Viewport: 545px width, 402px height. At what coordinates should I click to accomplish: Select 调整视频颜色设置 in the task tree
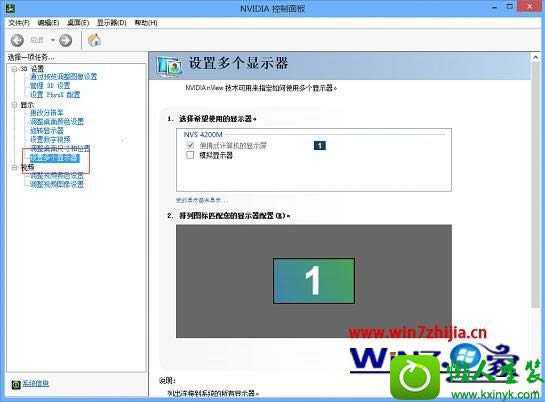tap(57, 176)
